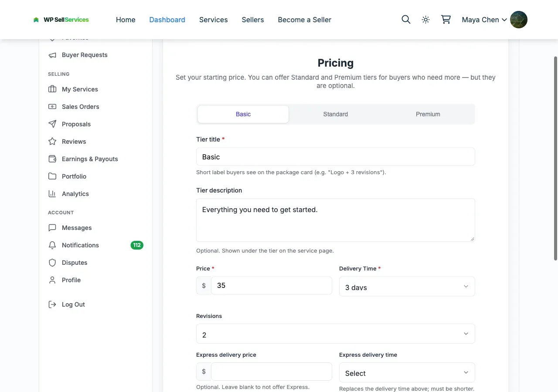Image resolution: width=558 pixels, height=392 pixels.
Task: Switch to the Premium pricing tab
Action: 428,114
